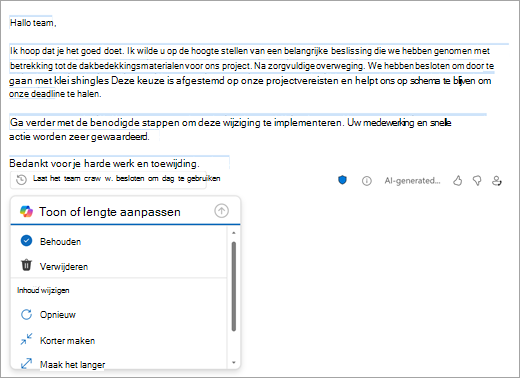Click the Copilot logo icon
Screen dimensions: 520x378
pyautogui.click(x=26, y=211)
